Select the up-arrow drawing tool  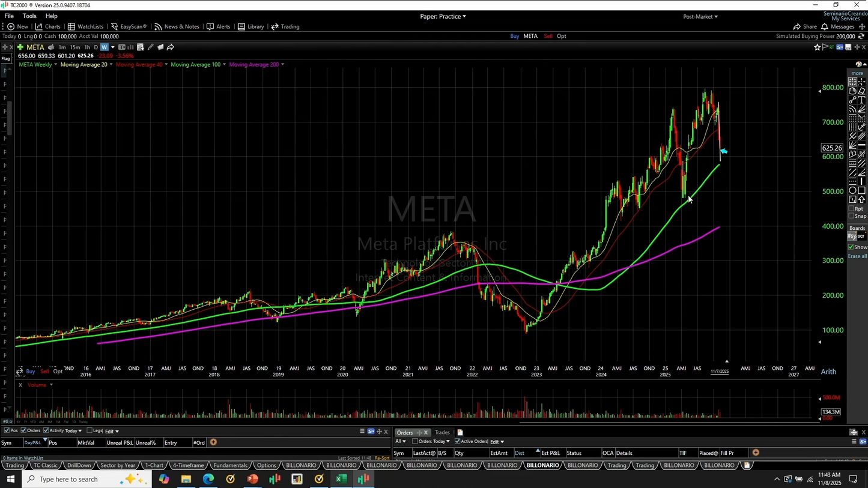click(862, 199)
